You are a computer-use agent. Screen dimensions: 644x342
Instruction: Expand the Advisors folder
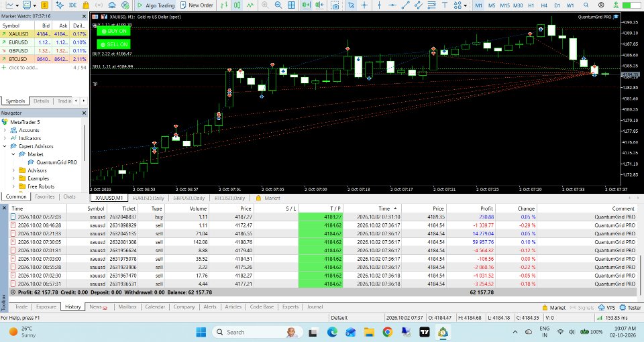click(13, 170)
